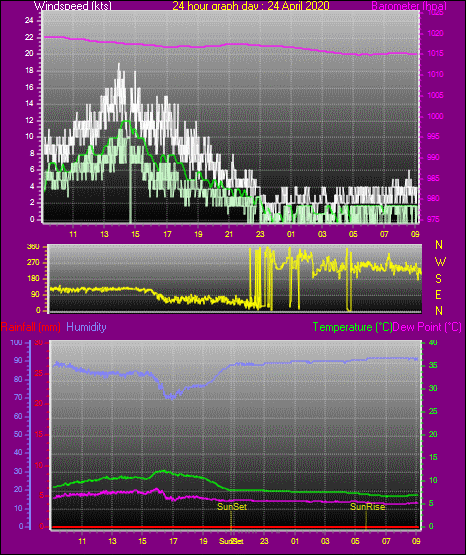Screen dimensions: 466x555
Task: Click the Windspeed (kts) axis title
Action: point(73,6)
